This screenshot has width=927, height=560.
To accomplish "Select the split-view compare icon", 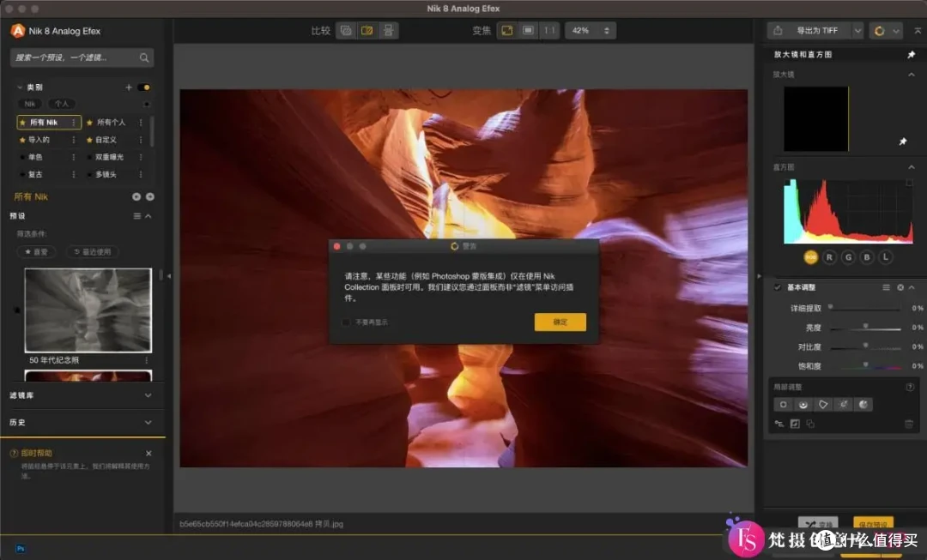I will pyautogui.click(x=367, y=30).
